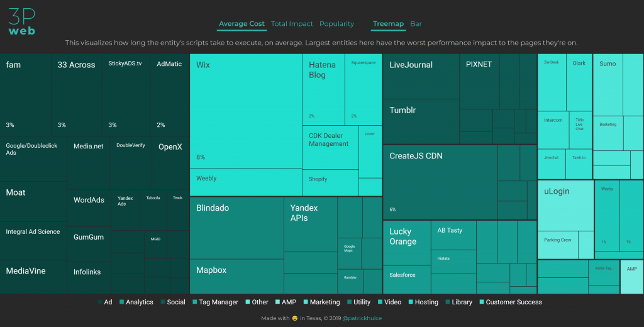Click the Analytics legend color swatch

click(121, 302)
